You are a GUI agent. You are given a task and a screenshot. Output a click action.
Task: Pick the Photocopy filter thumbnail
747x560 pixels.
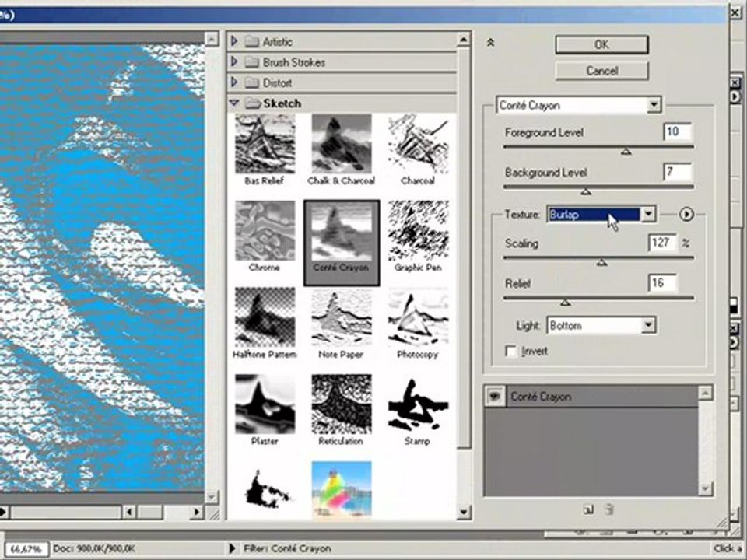coord(418,317)
